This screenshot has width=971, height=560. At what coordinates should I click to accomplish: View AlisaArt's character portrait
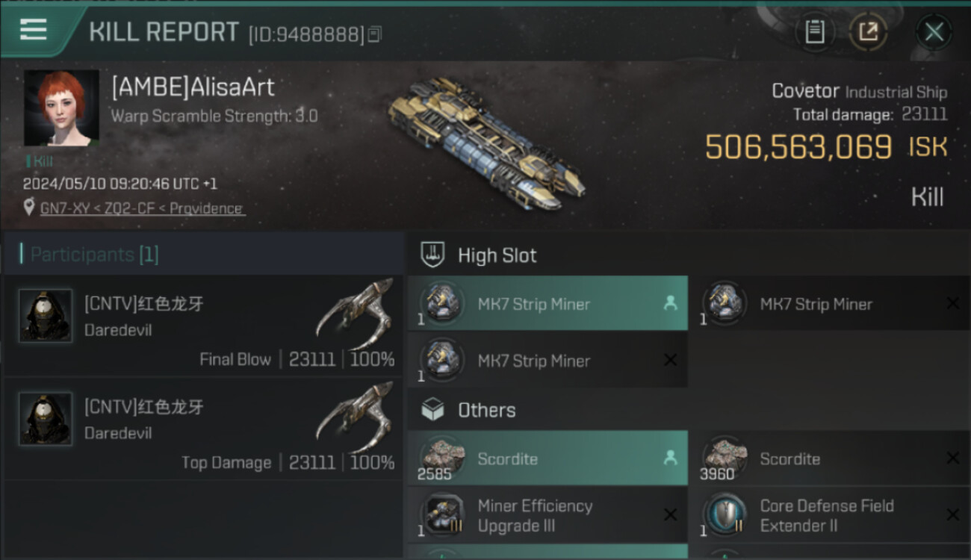tap(61, 108)
